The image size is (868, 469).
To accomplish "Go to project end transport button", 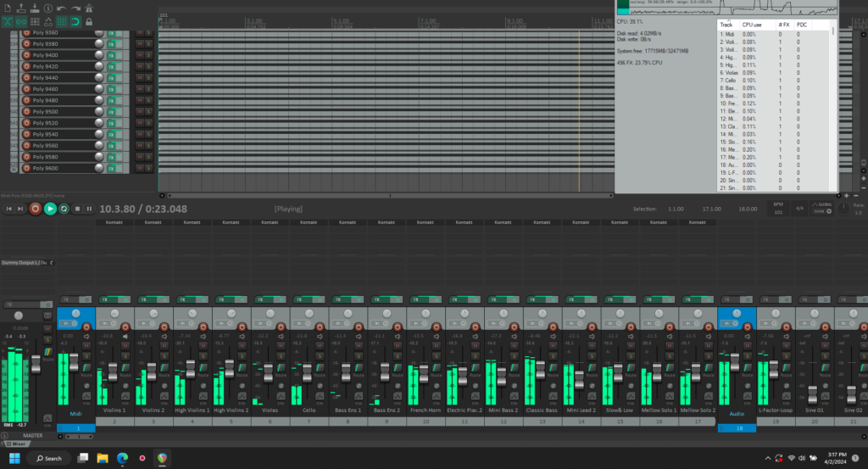I will tap(20, 209).
